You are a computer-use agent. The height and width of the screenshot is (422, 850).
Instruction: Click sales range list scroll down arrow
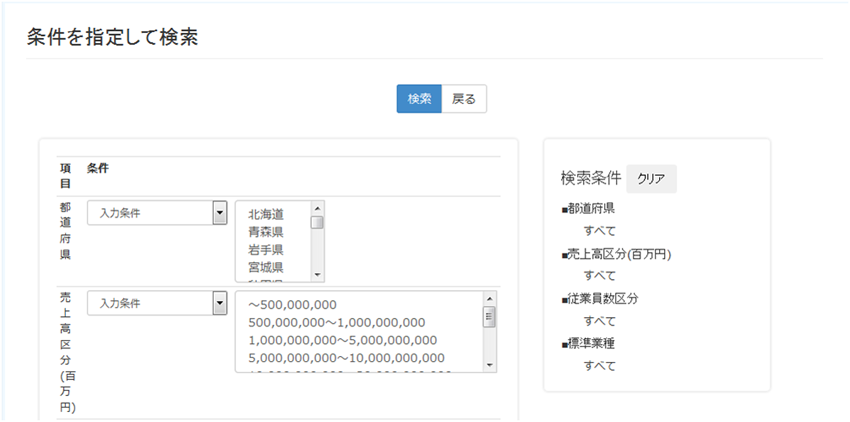tap(489, 365)
